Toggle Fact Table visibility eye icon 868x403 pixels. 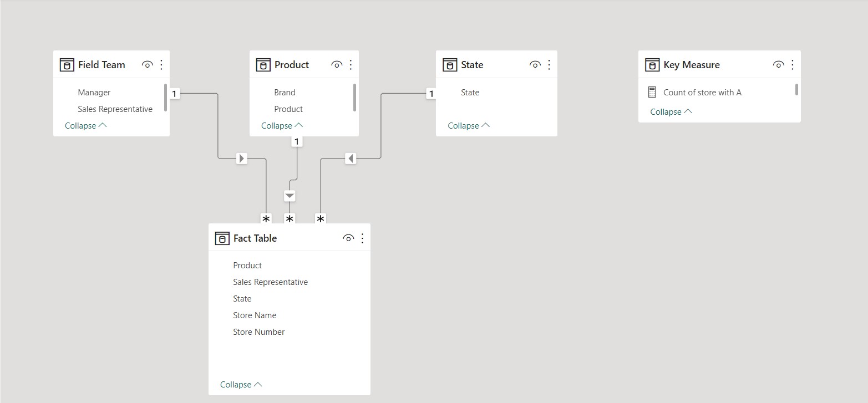348,238
